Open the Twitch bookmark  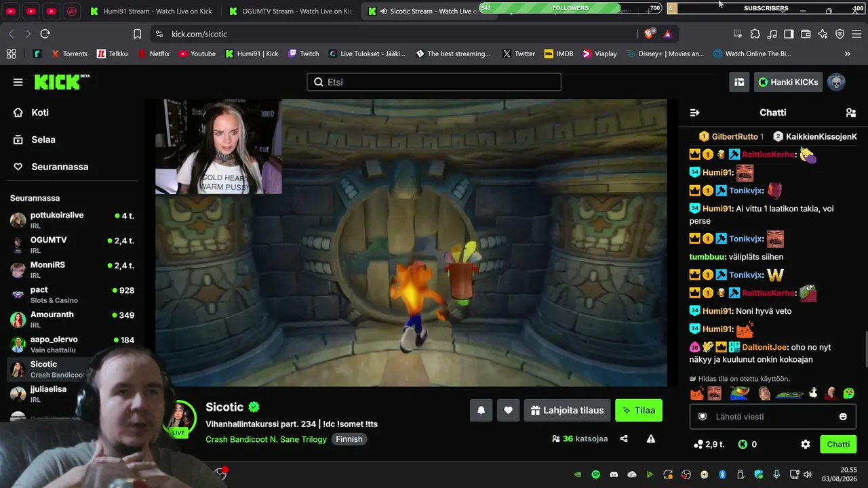pos(303,54)
